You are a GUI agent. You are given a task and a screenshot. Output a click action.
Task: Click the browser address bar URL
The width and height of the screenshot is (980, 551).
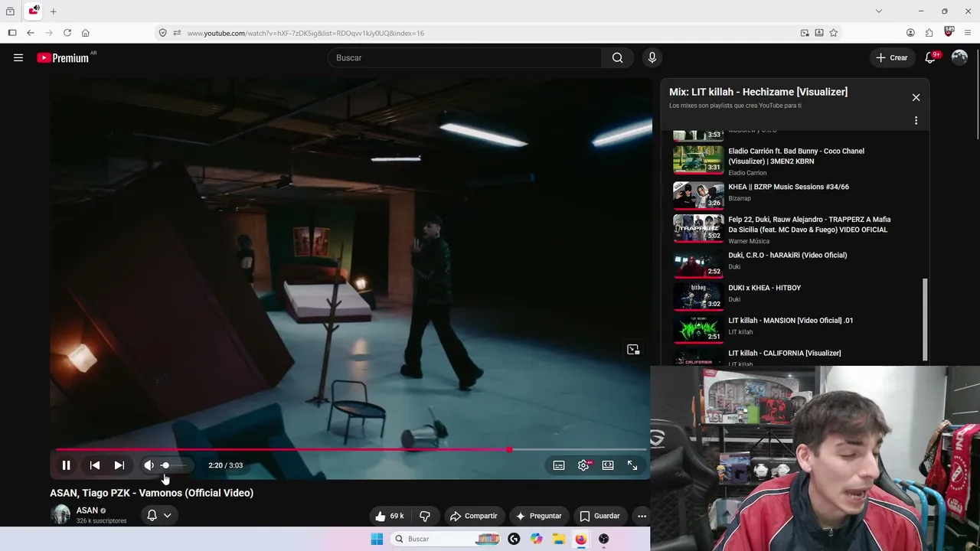tap(305, 33)
